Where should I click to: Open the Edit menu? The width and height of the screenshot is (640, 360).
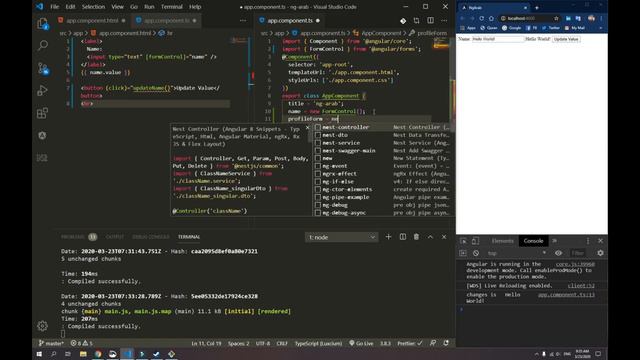pos(70,7)
